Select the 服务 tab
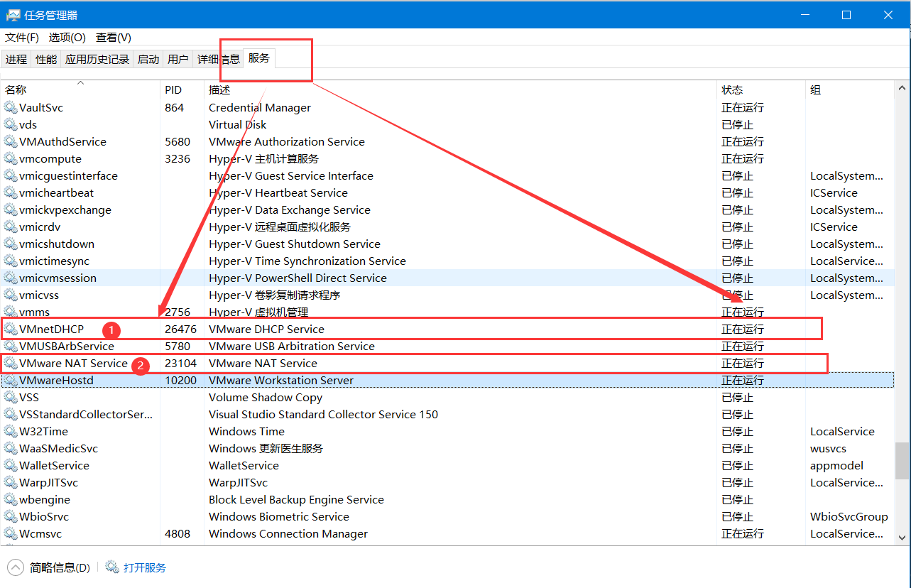The height and width of the screenshot is (588, 911). coord(259,58)
